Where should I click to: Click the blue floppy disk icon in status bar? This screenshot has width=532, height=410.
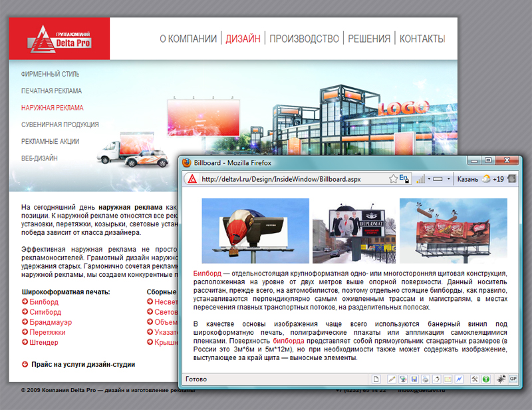(x=414, y=379)
